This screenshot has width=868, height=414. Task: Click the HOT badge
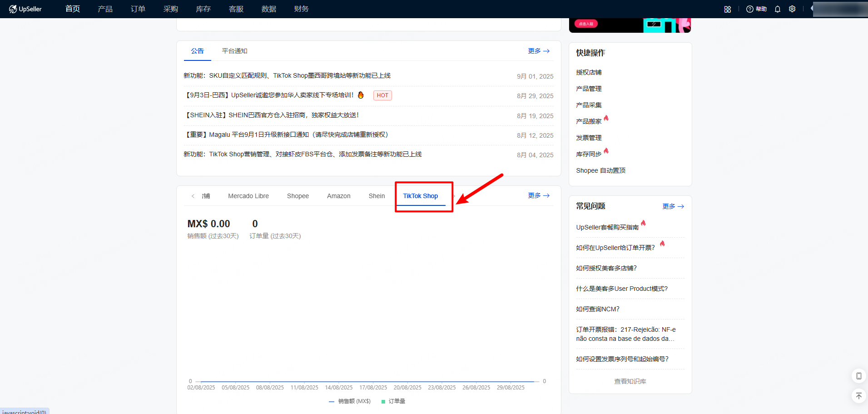(x=382, y=95)
